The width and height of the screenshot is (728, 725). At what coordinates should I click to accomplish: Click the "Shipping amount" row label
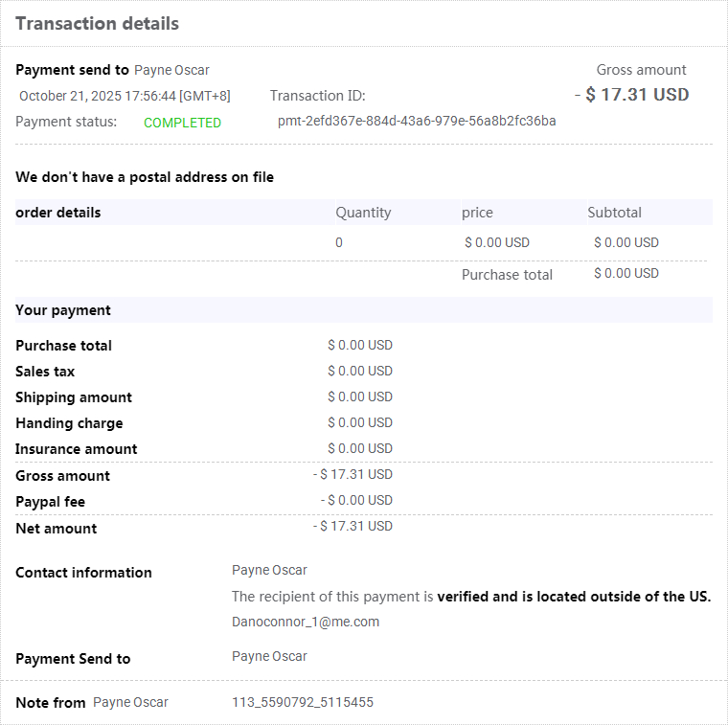74,397
